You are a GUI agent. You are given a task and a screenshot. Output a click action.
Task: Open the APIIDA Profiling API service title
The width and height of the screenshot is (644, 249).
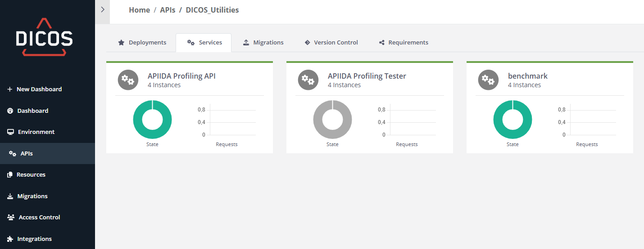181,76
